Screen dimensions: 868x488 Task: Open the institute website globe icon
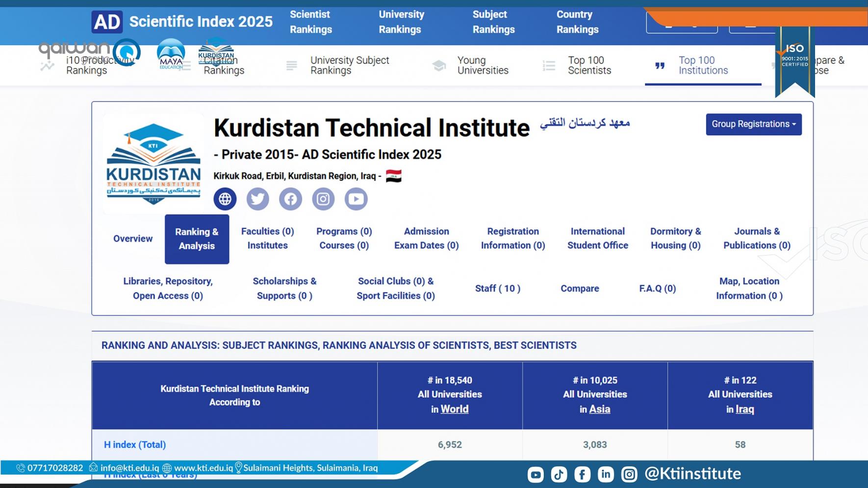[x=225, y=199]
